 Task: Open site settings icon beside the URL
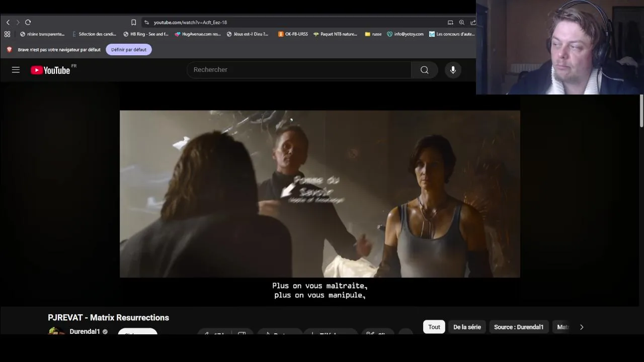click(x=146, y=22)
